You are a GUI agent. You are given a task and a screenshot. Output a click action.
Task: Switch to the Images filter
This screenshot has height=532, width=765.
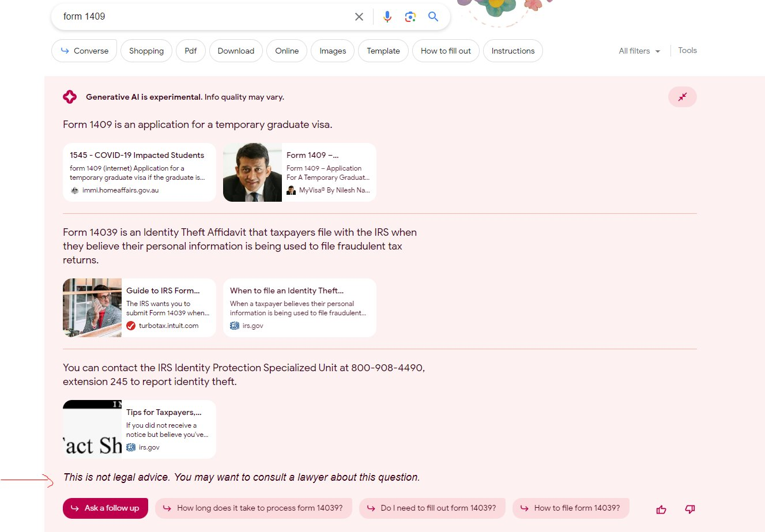click(x=333, y=51)
